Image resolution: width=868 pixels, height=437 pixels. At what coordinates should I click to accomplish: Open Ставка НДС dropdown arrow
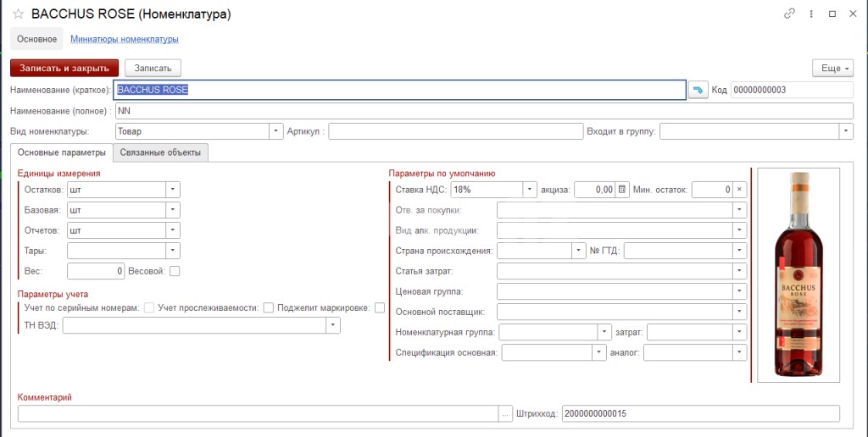pyautogui.click(x=531, y=190)
